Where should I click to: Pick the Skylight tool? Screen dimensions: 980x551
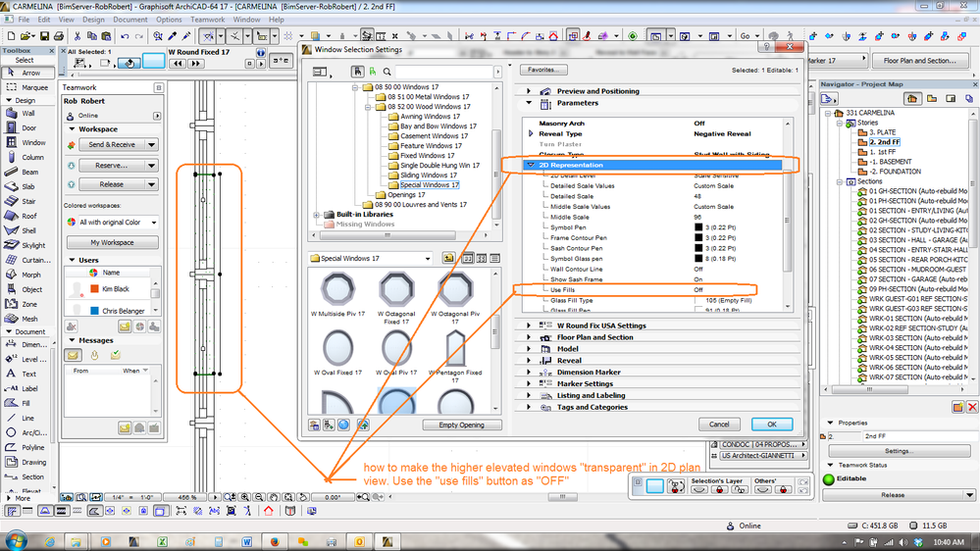pyautogui.click(x=27, y=245)
